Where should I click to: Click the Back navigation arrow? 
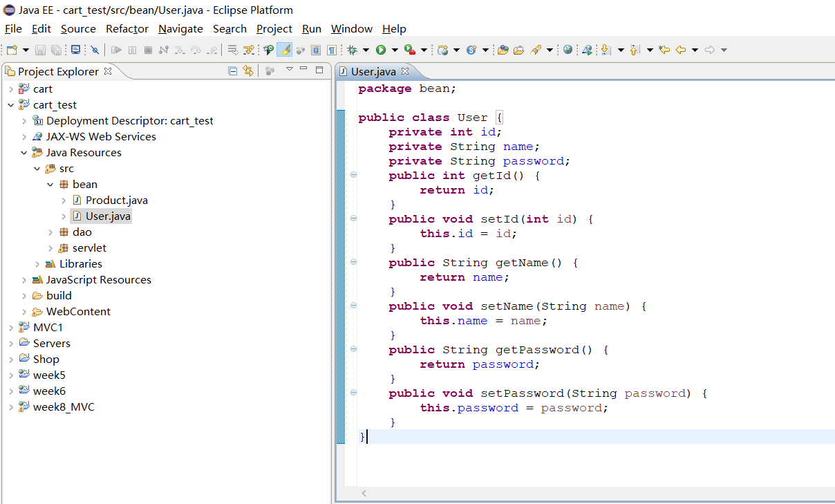click(681, 50)
